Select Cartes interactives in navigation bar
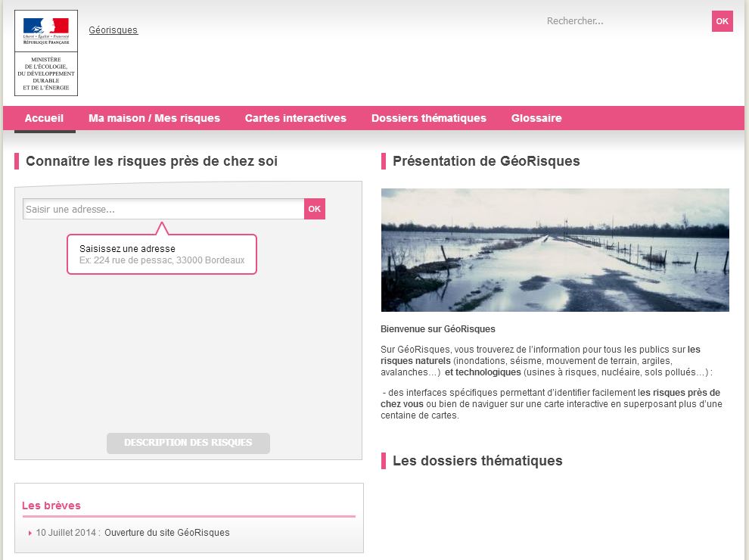Viewport: 749px width, 560px height. pos(295,118)
